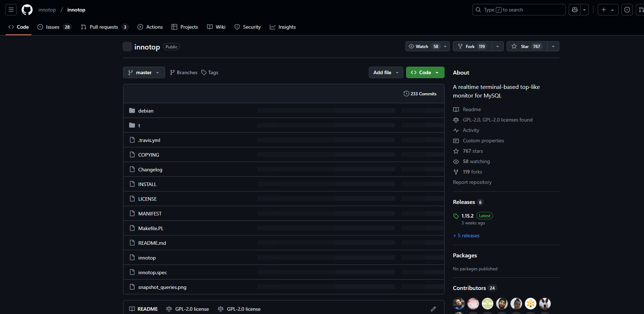Image resolution: width=644 pixels, height=314 pixels.
Task: Click the file icon beside LICENSE
Action: click(x=132, y=199)
